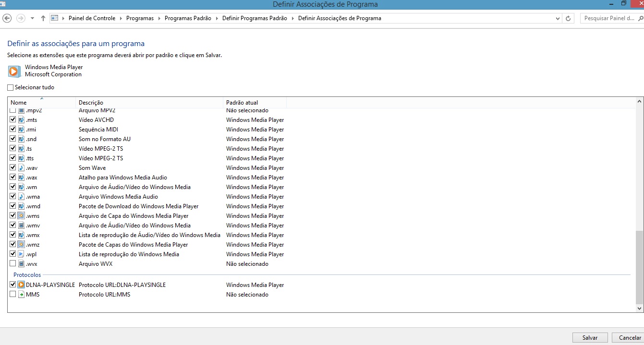Uncheck the .wpl extension checkbox
644x345 pixels.
(x=13, y=254)
